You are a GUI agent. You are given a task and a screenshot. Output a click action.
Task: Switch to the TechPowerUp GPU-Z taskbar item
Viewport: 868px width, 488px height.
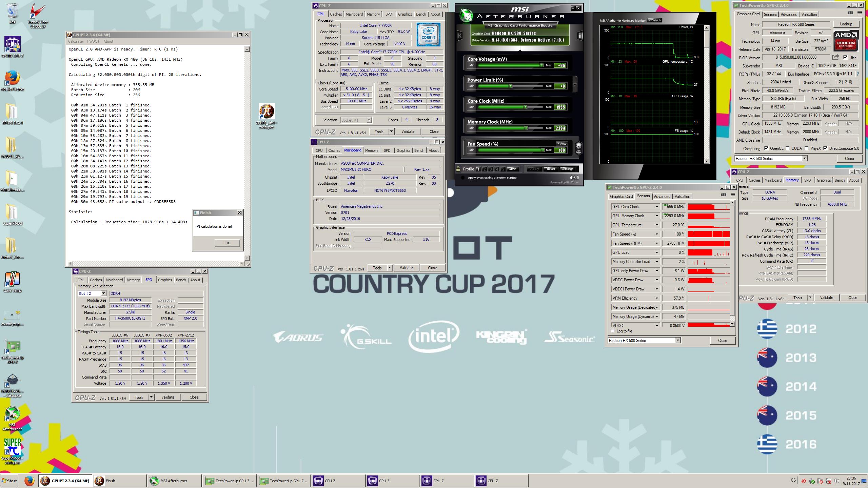pyautogui.click(x=229, y=481)
